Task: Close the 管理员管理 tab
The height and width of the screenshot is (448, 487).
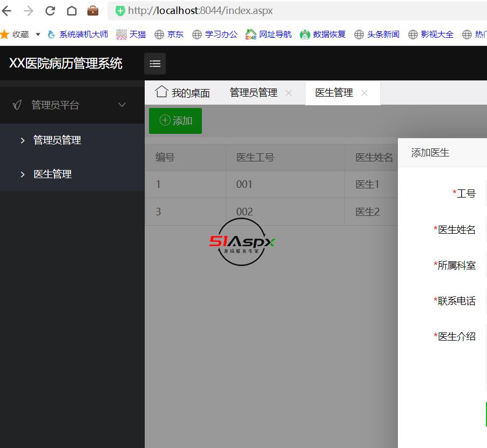Action: pyautogui.click(x=289, y=93)
